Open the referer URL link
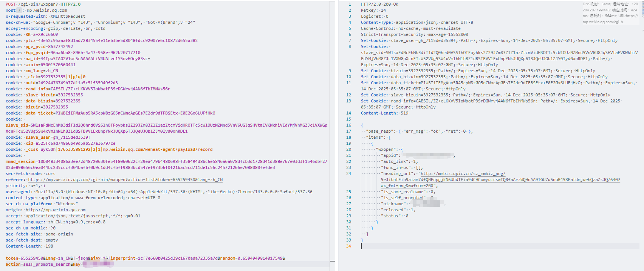Viewport: 644px width, 271px height. click(x=125, y=180)
